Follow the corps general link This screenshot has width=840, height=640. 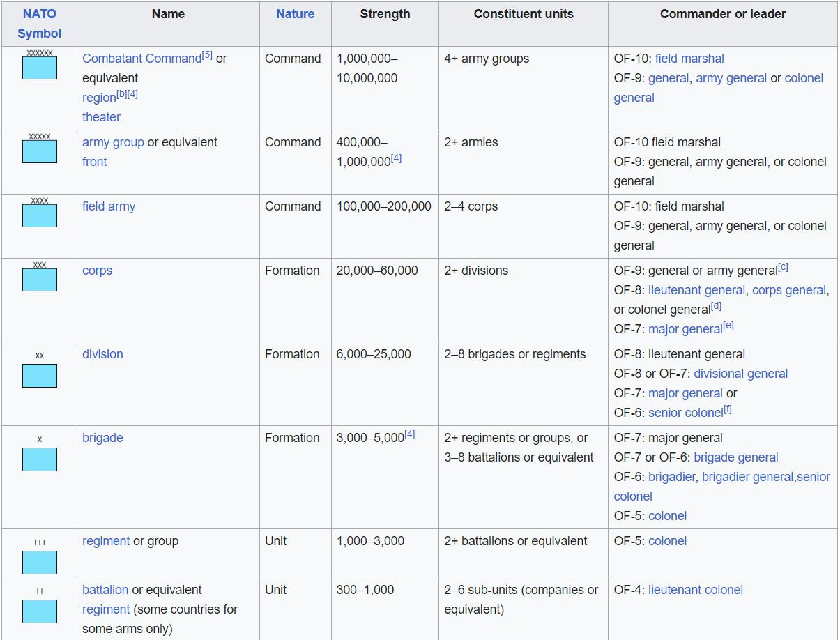coord(789,290)
